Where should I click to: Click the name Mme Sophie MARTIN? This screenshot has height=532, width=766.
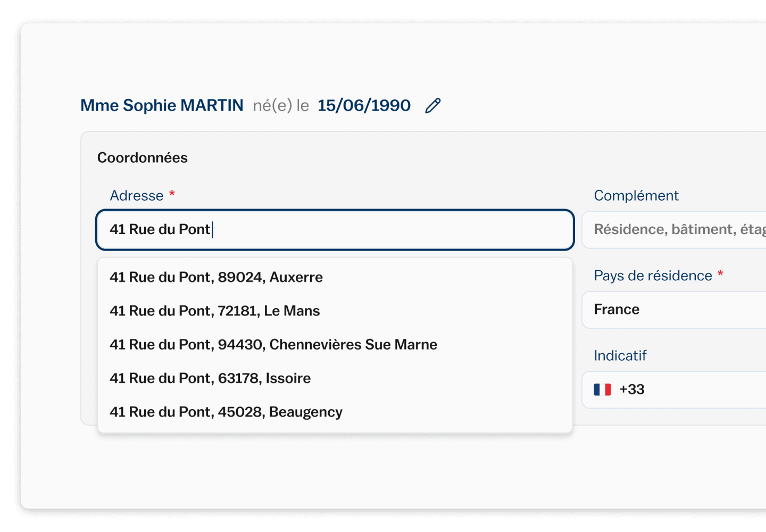[162, 105]
